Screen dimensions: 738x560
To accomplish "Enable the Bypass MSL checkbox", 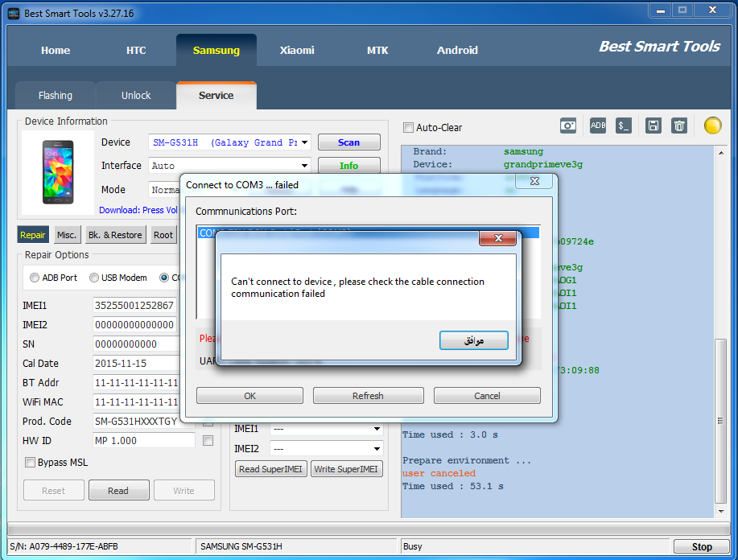I will point(30,462).
